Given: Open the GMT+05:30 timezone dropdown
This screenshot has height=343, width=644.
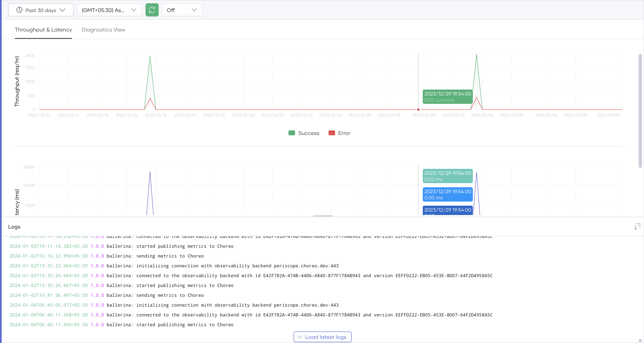Looking at the screenshot, I should coord(109,10).
